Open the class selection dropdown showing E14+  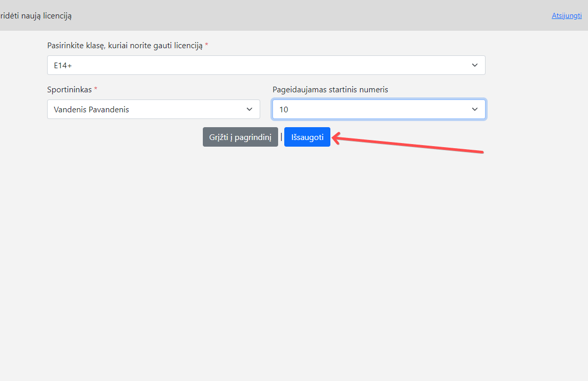click(x=266, y=65)
